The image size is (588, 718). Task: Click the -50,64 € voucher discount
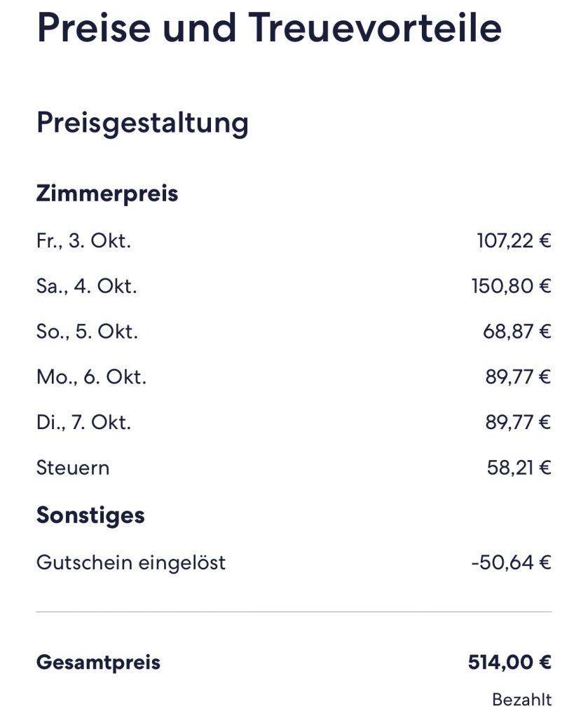[511, 562]
